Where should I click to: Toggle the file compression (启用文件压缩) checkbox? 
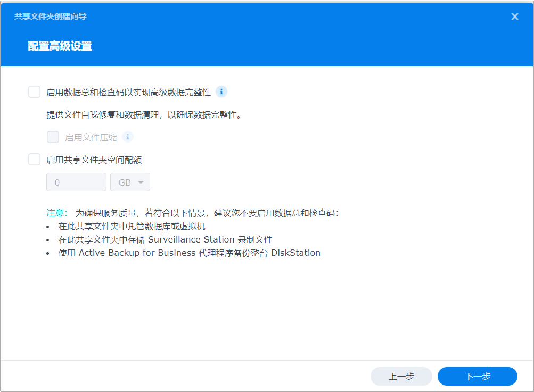click(53, 137)
